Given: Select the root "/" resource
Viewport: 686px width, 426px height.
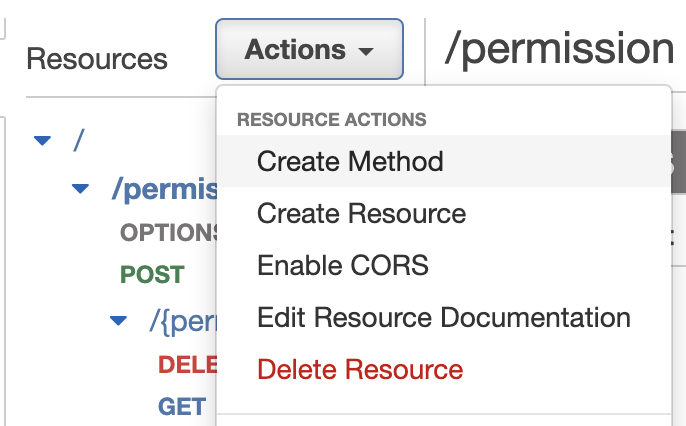Looking at the screenshot, I should (78, 140).
